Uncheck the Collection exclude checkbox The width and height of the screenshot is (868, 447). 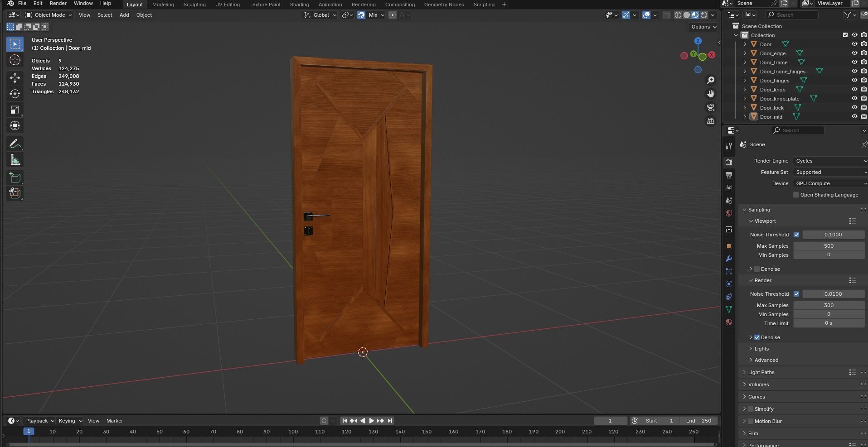[845, 35]
